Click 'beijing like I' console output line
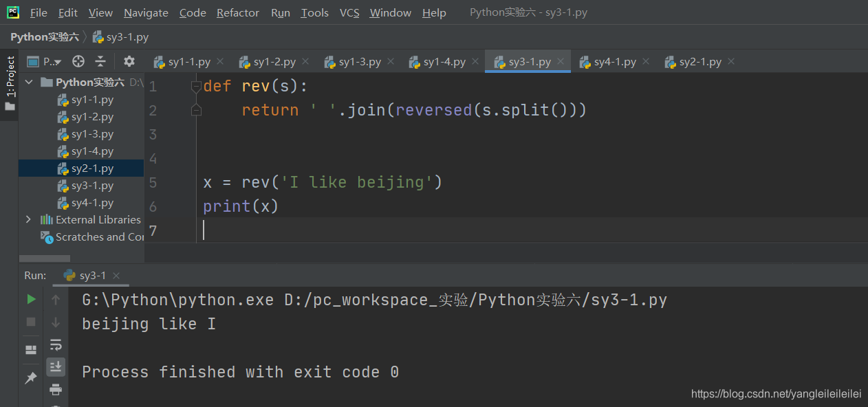The height and width of the screenshot is (407, 868). click(149, 324)
